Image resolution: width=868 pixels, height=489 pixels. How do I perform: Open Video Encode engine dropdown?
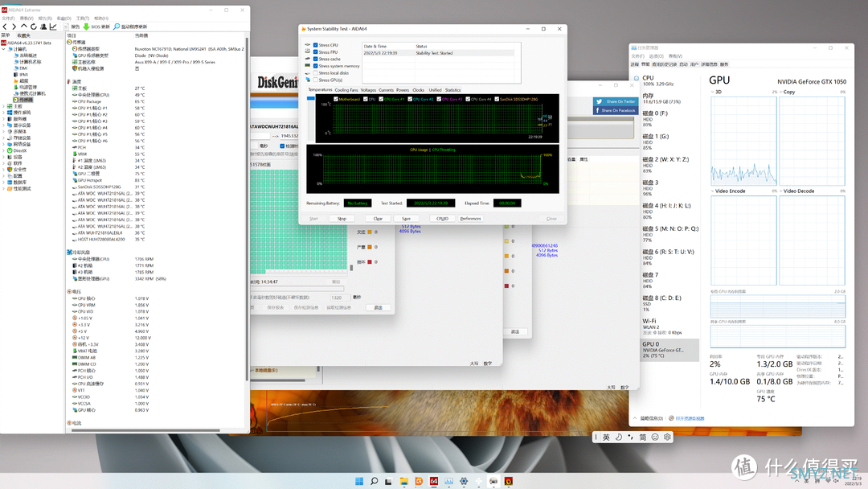pyautogui.click(x=712, y=191)
